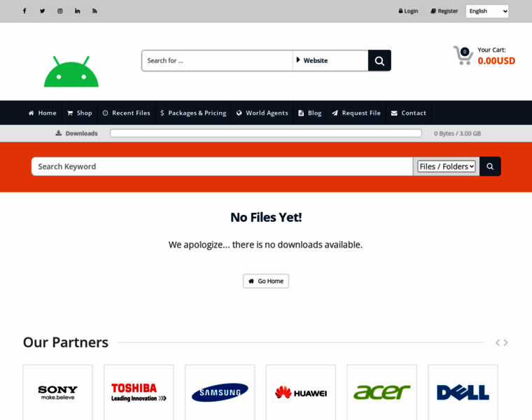
Task: Select the Sony partner logo
Action: [x=57, y=393]
